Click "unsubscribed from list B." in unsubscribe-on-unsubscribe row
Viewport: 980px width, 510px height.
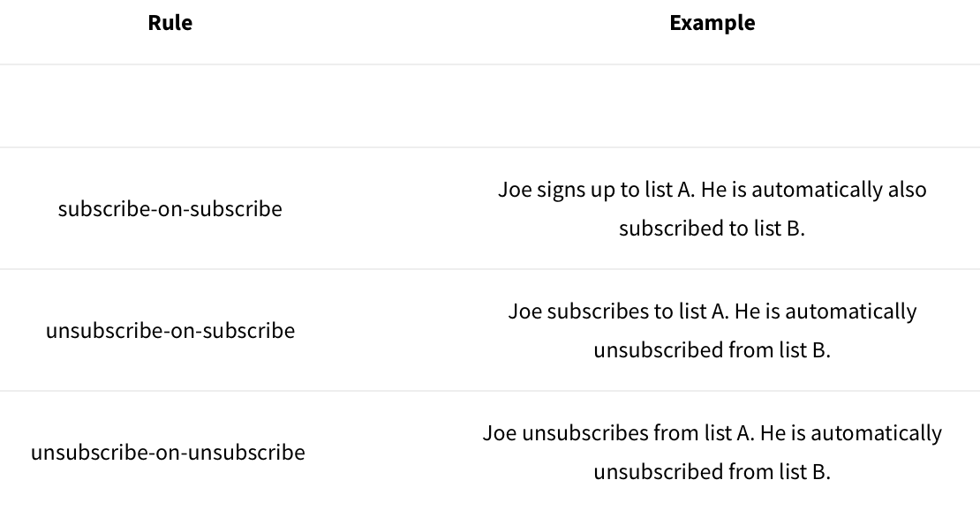712,472
